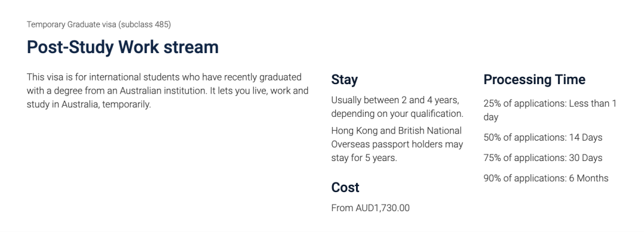The width and height of the screenshot is (644, 232).
Task: Click the Cost heading
Action: [345, 187]
